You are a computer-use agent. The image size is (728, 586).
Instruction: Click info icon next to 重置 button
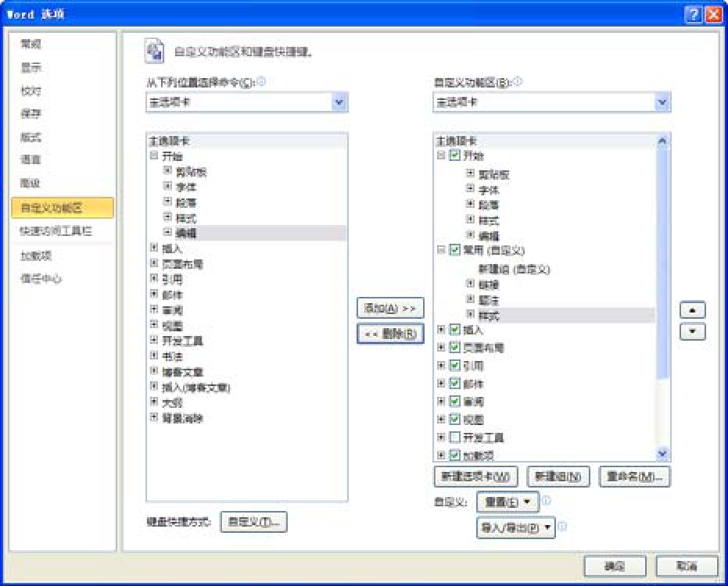pos(546,500)
